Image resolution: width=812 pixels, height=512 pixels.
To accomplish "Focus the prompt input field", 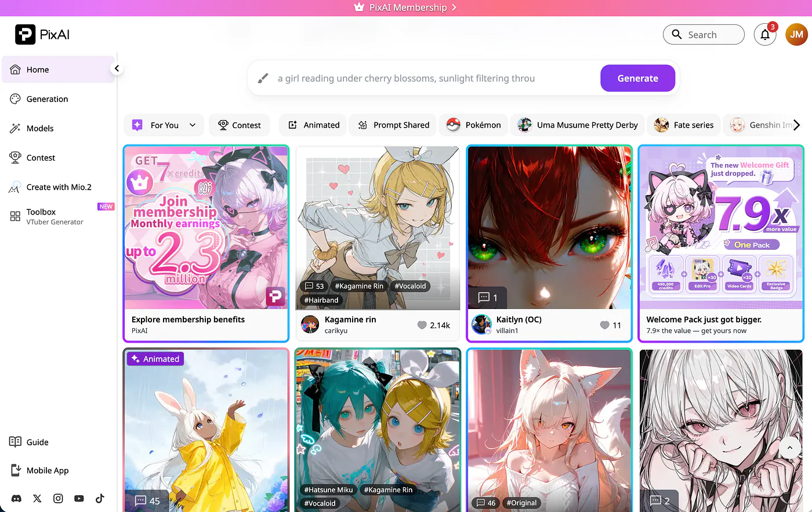I will coord(435,78).
